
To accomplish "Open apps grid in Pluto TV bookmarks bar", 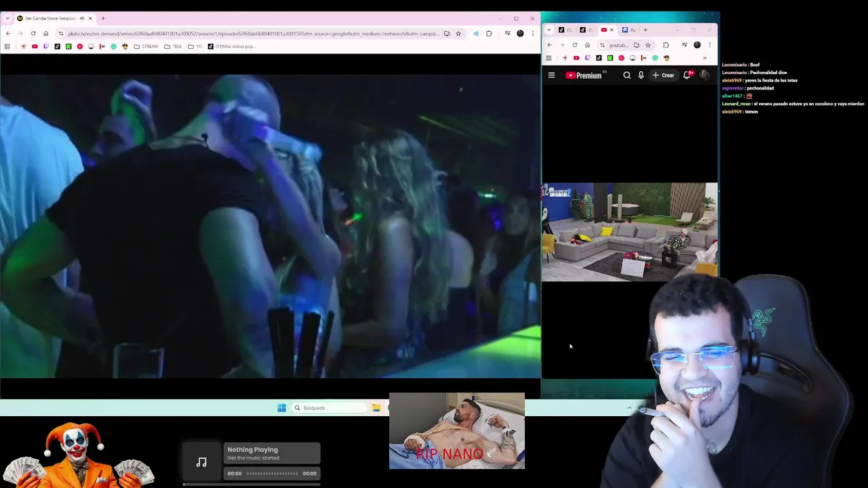I will pyautogui.click(x=7, y=46).
